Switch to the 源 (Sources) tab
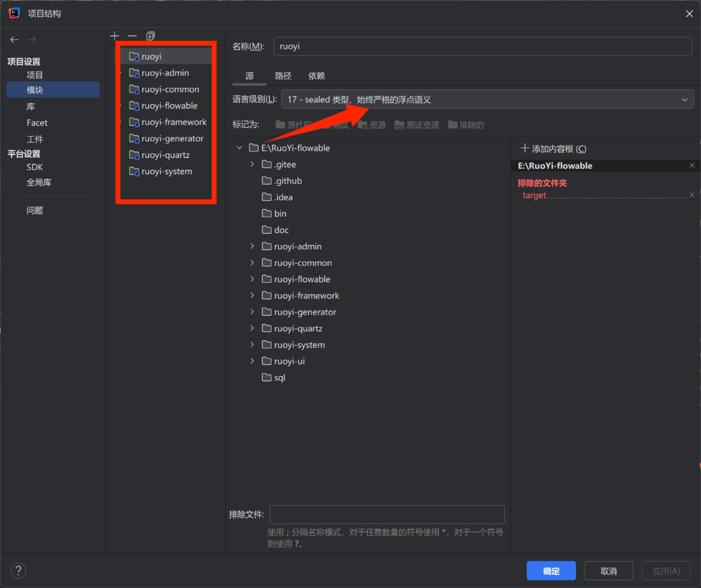The image size is (701, 588). [250, 76]
